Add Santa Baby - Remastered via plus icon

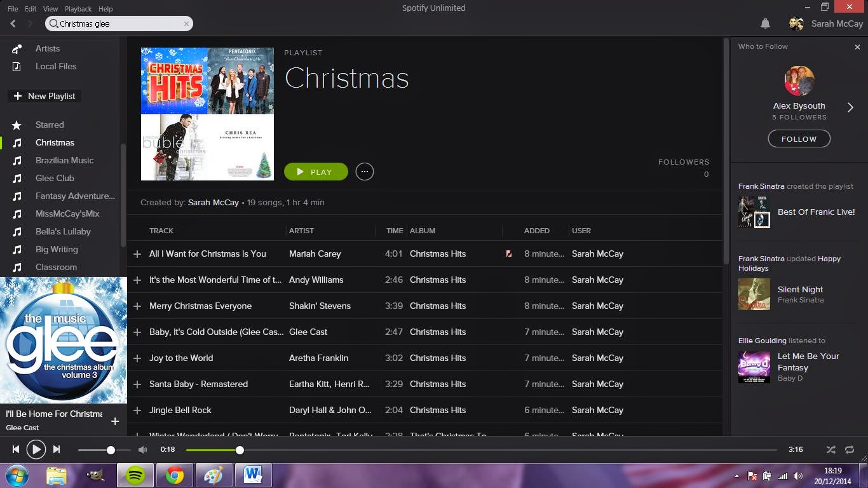[137, 384]
